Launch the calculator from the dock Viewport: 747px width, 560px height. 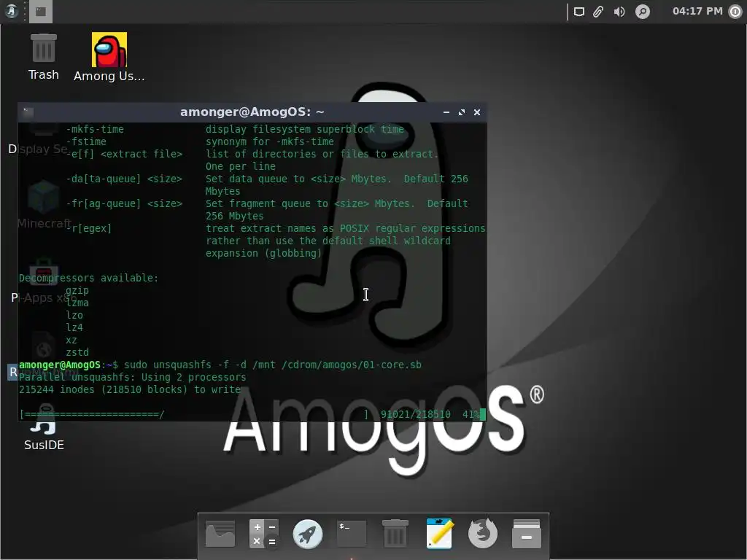[264, 534]
